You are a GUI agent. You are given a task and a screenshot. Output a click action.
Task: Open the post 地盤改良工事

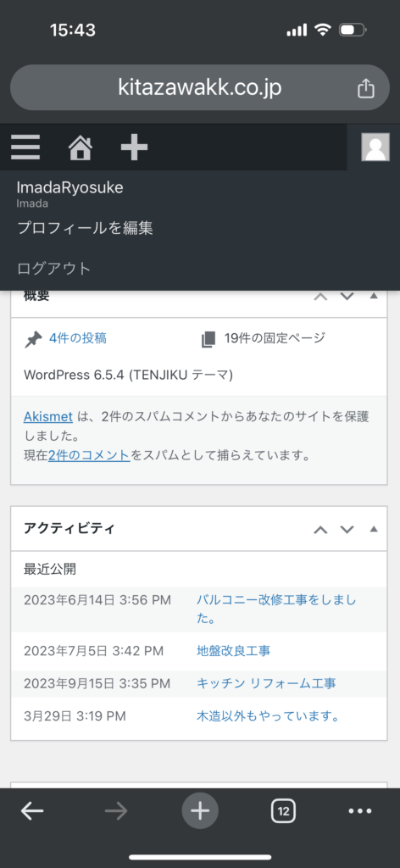tap(233, 651)
